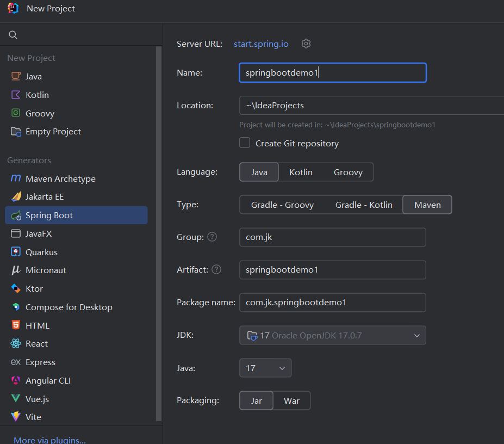The height and width of the screenshot is (444, 504).
Task: Select Vue.js generator
Action: [x=76, y=399]
